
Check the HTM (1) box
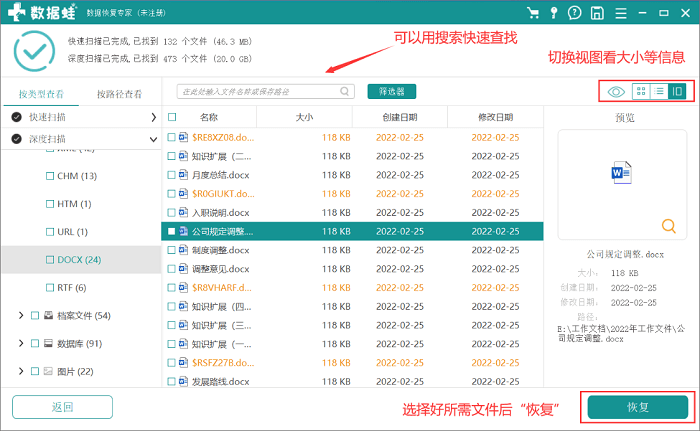pyautogui.click(x=50, y=204)
